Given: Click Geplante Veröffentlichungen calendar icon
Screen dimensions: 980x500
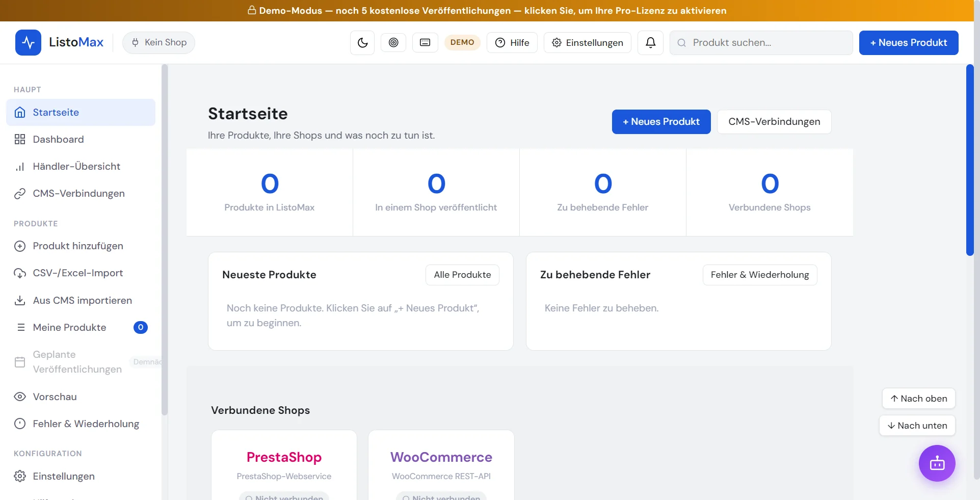Looking at the screenshot, I should [20, 362].
